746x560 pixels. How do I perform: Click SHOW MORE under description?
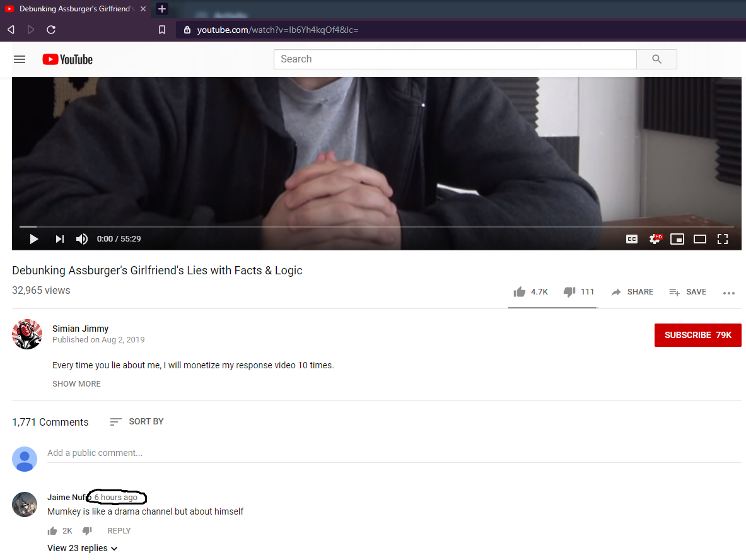pyautogui.click(x=76, y=383)
